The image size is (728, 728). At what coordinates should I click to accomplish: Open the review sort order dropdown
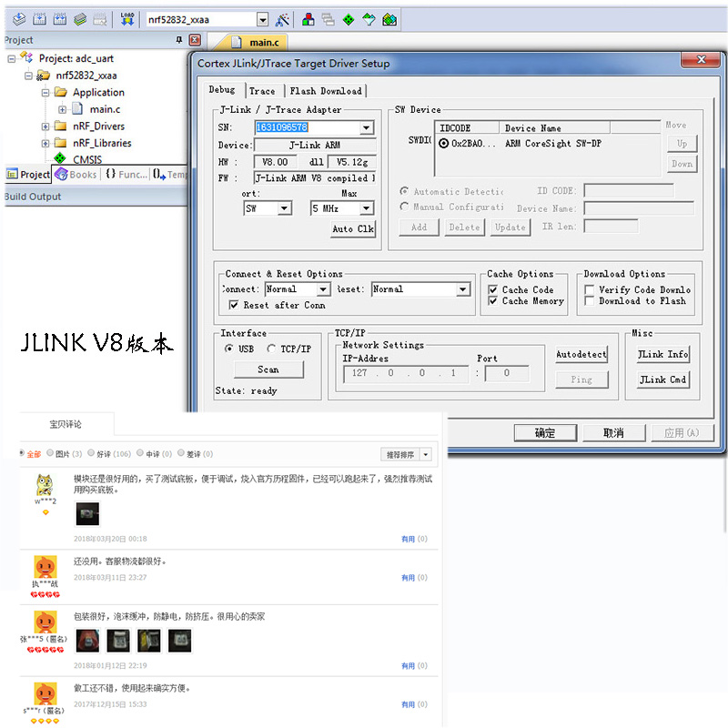pyautogui.click(x=426, y=454)
